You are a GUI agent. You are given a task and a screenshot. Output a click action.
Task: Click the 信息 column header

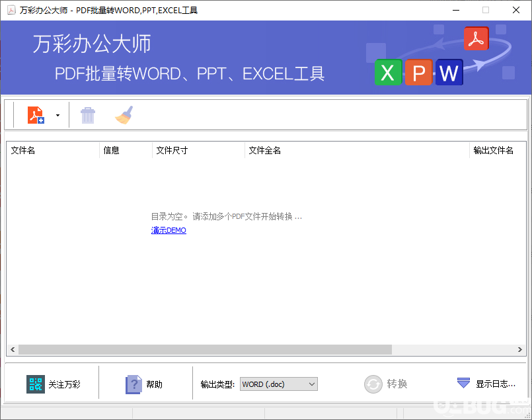(x=126, y=150)
